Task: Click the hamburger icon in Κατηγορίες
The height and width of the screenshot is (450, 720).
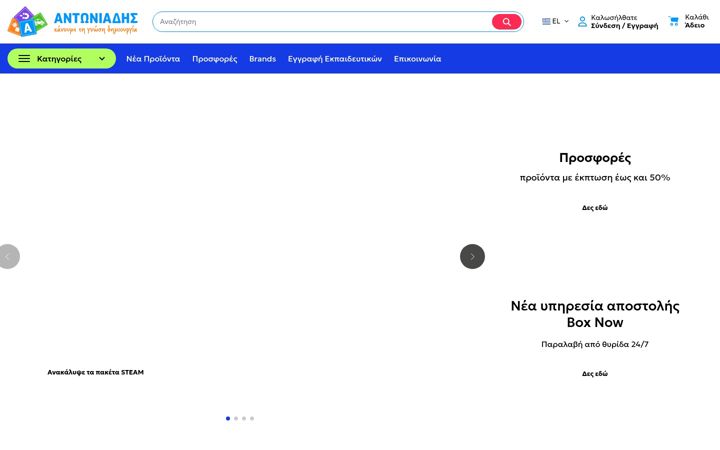Action: (x=24, y=59)
